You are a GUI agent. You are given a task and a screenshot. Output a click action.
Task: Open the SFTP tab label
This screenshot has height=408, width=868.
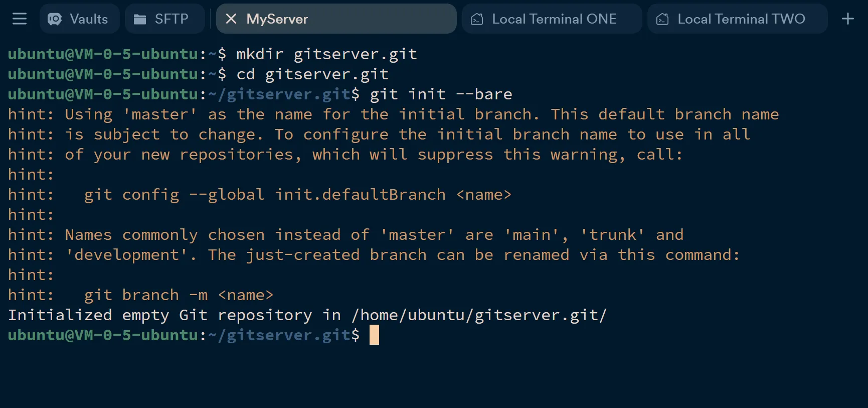(171, 19)
